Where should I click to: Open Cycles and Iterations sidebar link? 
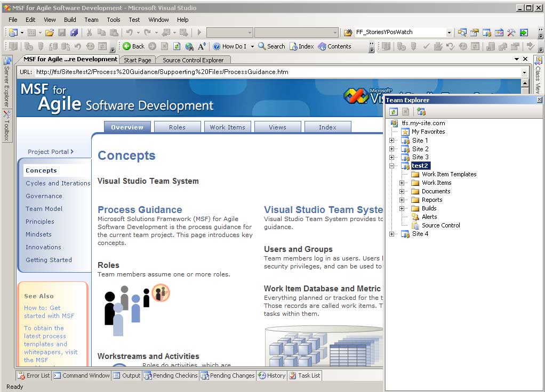(x=58, y=183)
